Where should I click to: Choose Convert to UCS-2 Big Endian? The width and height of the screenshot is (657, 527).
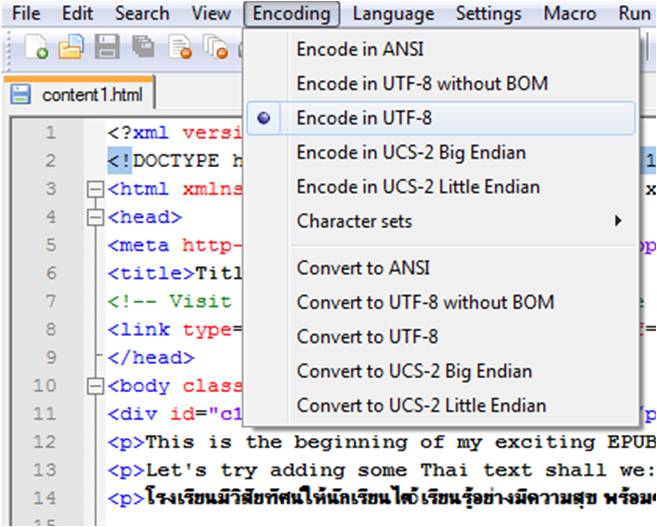pos(441,371)
